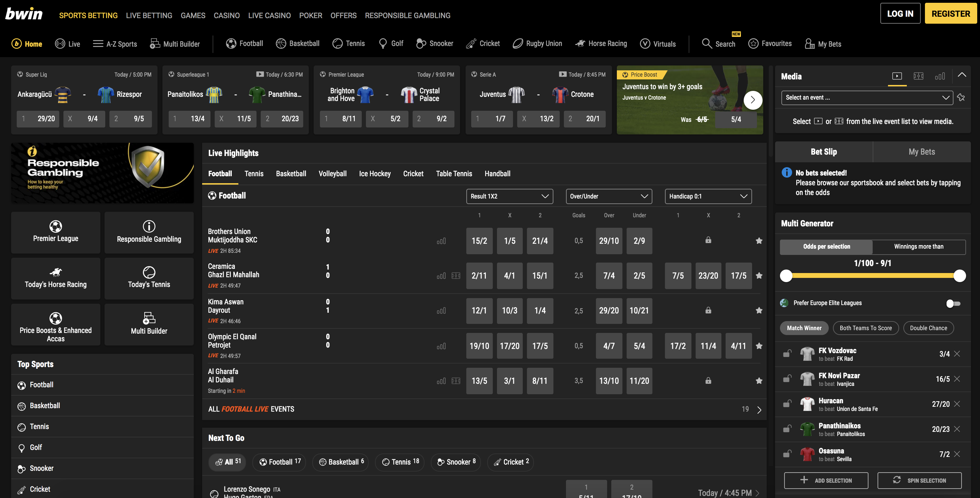Favorite the Ceramica match with its star icon
Image resolution: width=980 pixels, height=498 pixels.
pos(759,275)
